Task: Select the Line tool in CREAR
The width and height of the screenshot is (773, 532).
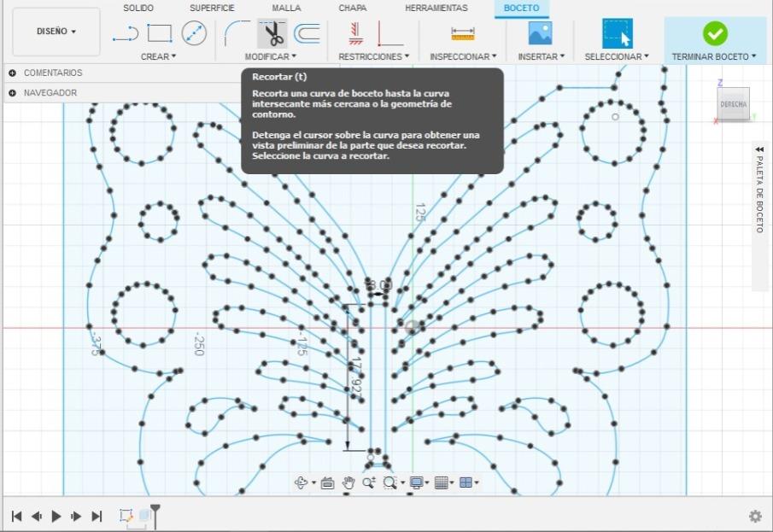Action: point(126,34)
